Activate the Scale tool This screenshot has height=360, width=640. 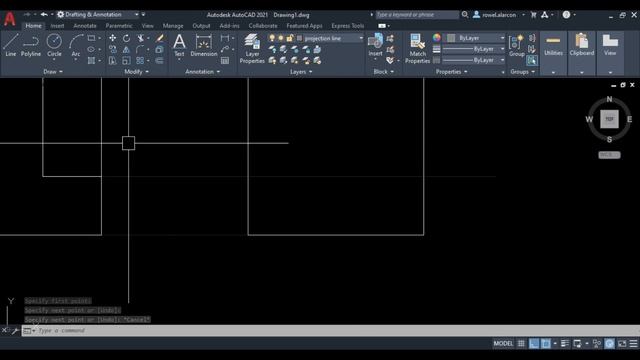tap(127, 60)
